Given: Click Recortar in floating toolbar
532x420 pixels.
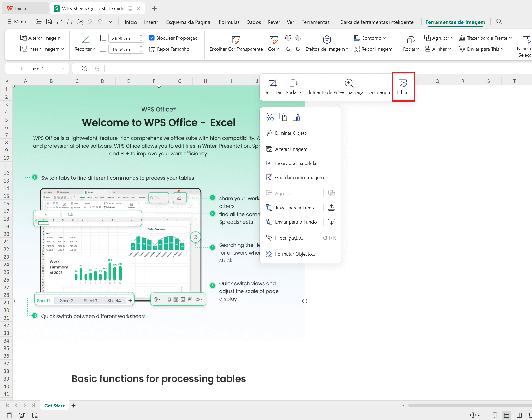Looking at the screenshot, I should [273, 87].
